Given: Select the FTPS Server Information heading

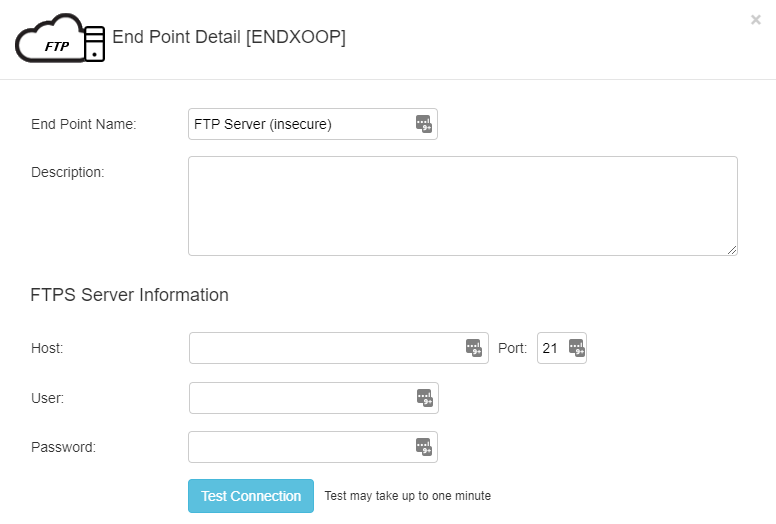Looking at the screenshot, I should 130,295.
